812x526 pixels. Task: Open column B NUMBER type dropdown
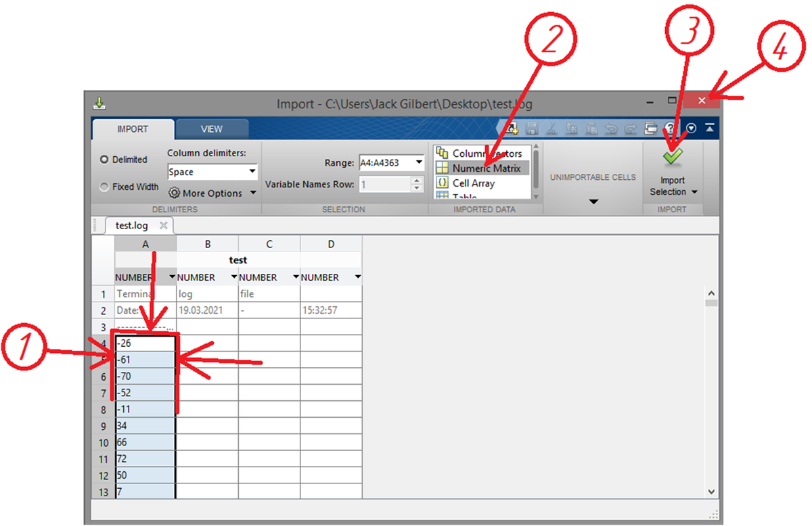coord(234,277)
